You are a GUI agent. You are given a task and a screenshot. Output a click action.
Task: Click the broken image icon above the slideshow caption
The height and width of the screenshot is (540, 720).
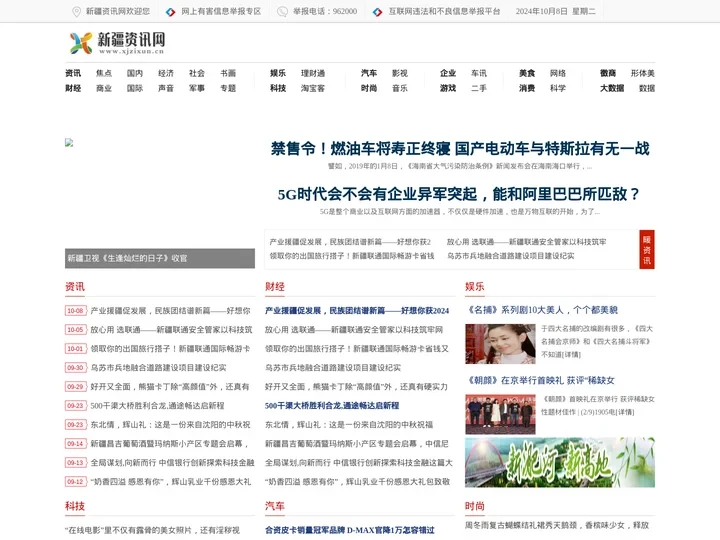(x=69, y=142)
